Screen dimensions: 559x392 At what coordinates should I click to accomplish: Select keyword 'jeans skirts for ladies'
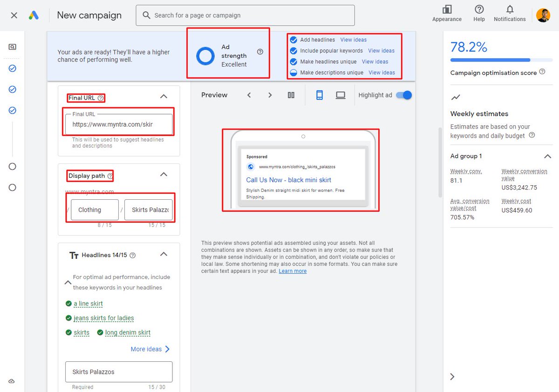coord(104,318)
